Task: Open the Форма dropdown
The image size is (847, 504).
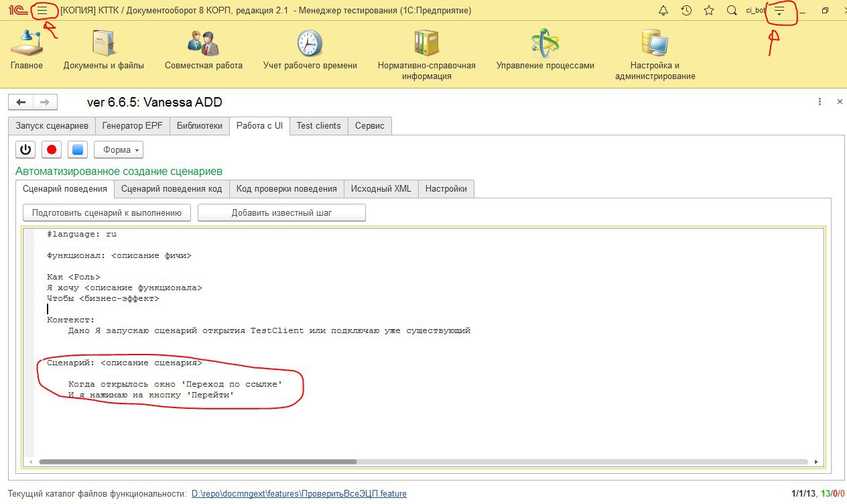Action: pyautogui.click(x=119, y=149)
